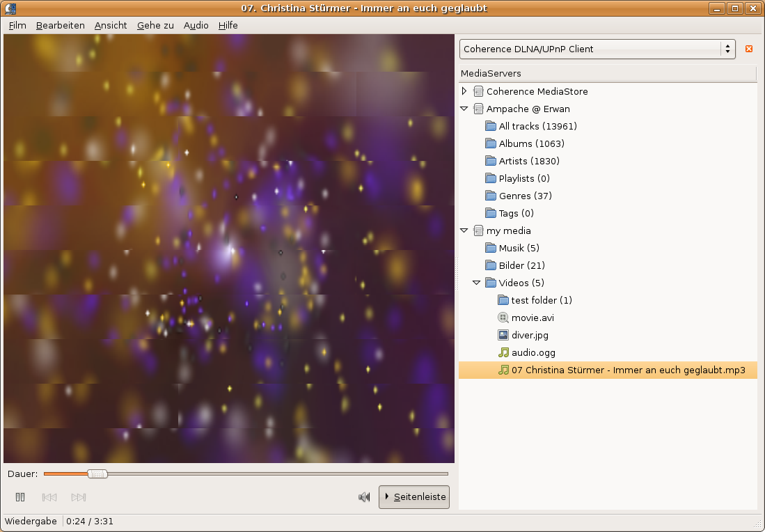
Task: Minimize the Totem window
Action: 717,8
